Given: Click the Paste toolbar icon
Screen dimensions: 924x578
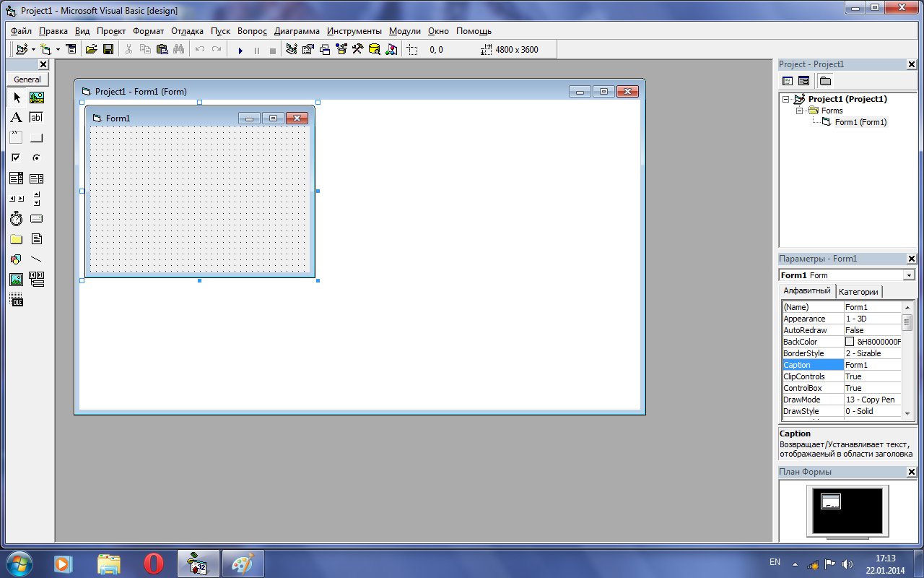Looking at the screenshot, I should click(162, 49).
